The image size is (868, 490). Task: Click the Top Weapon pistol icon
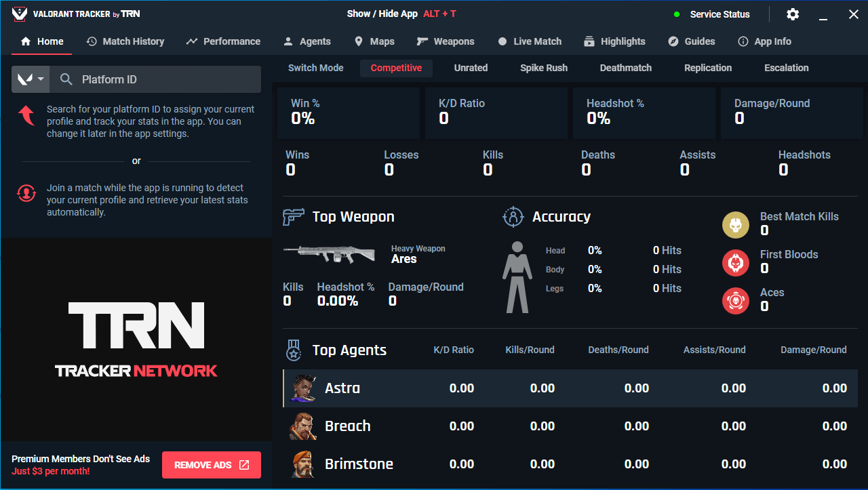coord(294,217)
